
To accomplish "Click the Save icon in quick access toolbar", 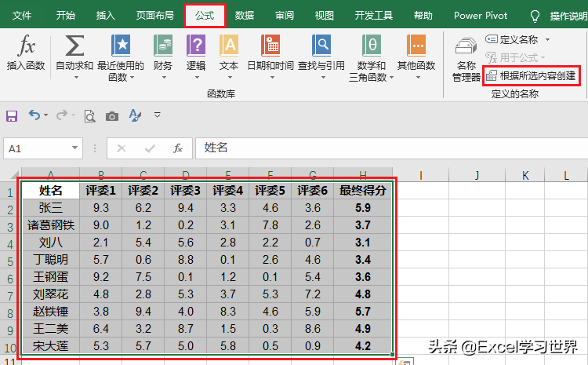I will [x=12, y=115].
